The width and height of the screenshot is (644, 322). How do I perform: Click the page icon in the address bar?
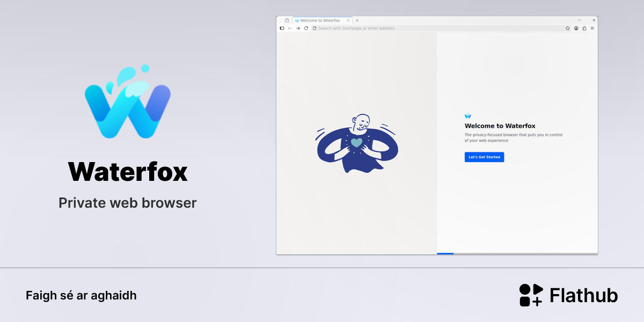click(x=315, y=28)
